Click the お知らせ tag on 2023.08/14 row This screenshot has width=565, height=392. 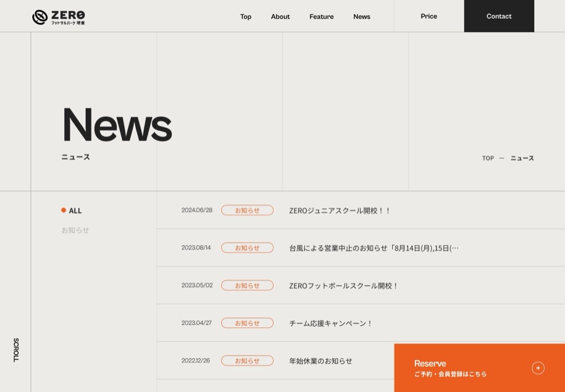(x=247, y=248)
